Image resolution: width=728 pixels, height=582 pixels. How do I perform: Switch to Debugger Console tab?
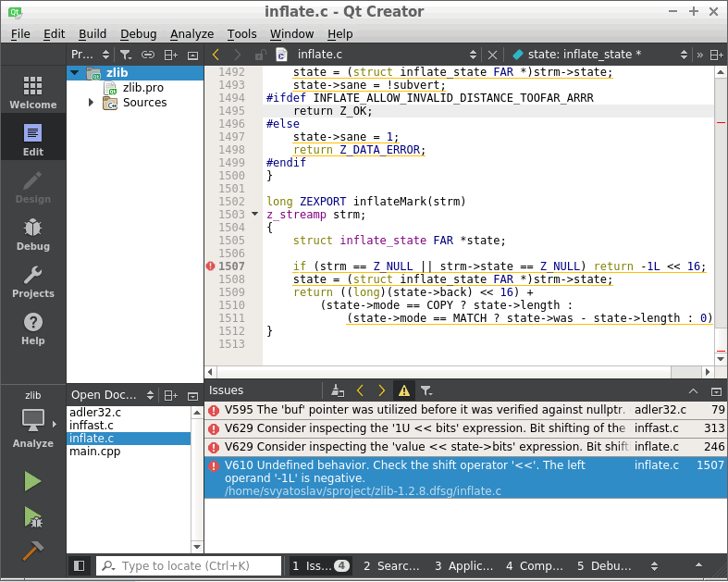point(604,565)
